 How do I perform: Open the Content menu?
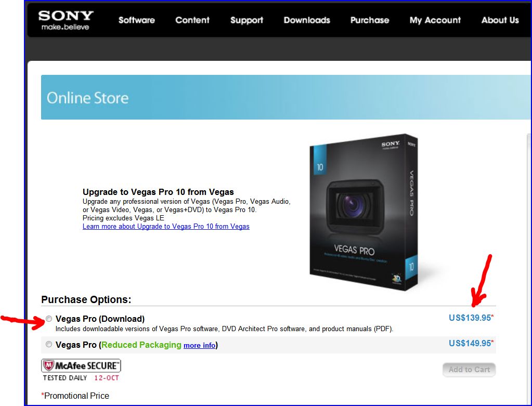(x=192, y=20)
